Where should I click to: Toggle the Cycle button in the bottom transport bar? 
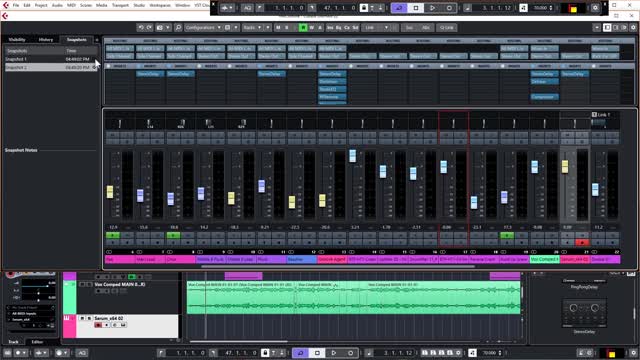coord(300,353)
